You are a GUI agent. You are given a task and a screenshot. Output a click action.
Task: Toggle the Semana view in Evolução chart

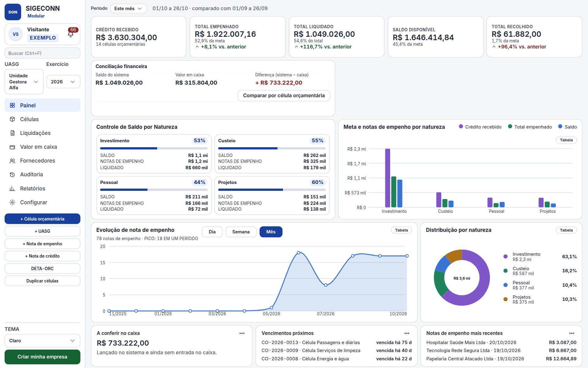[241, 232]
